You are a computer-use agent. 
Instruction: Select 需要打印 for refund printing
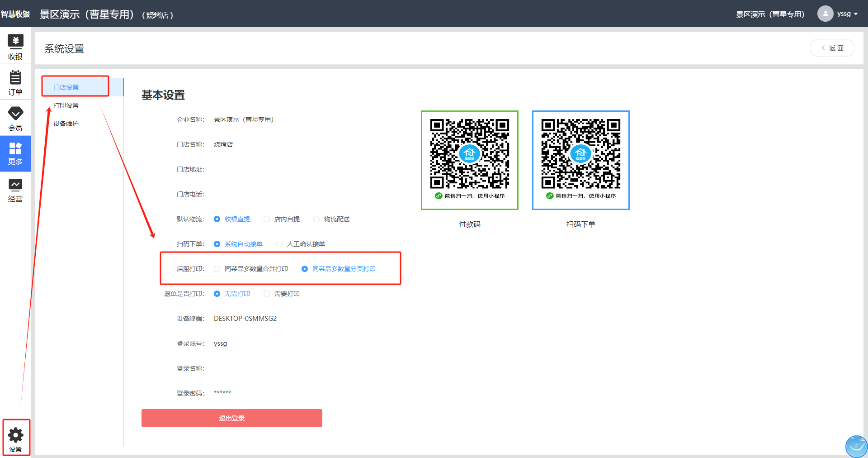coord(267,294)
